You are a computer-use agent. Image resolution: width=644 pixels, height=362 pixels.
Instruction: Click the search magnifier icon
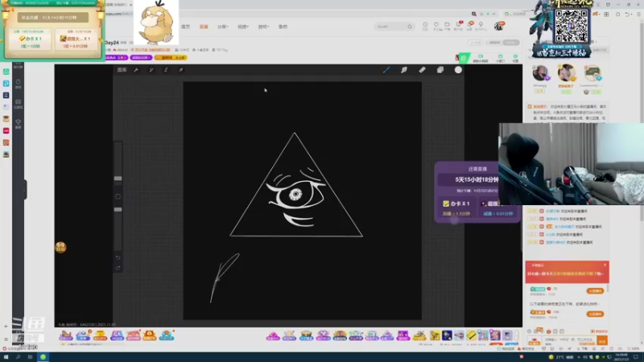(410, 27)
